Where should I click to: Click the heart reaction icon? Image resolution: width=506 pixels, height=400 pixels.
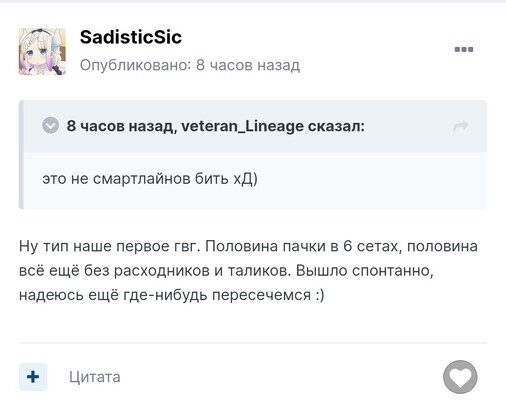click(460, 377)
